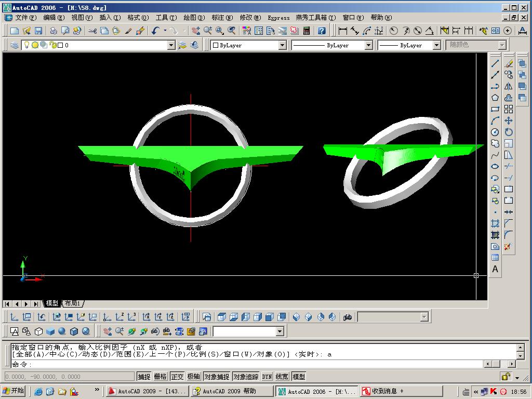This screenshot has width=532, height=399.
Task: Click the command line input field
Action: [x=246, y=364]
